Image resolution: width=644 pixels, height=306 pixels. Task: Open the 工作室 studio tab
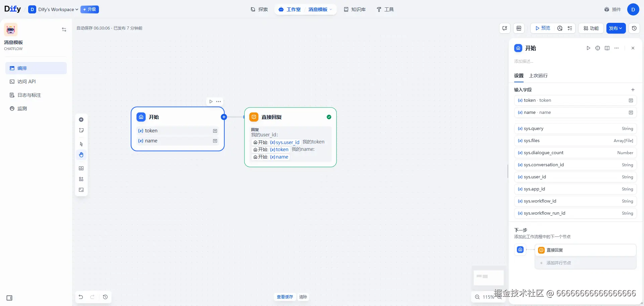(x=290, y=9)
